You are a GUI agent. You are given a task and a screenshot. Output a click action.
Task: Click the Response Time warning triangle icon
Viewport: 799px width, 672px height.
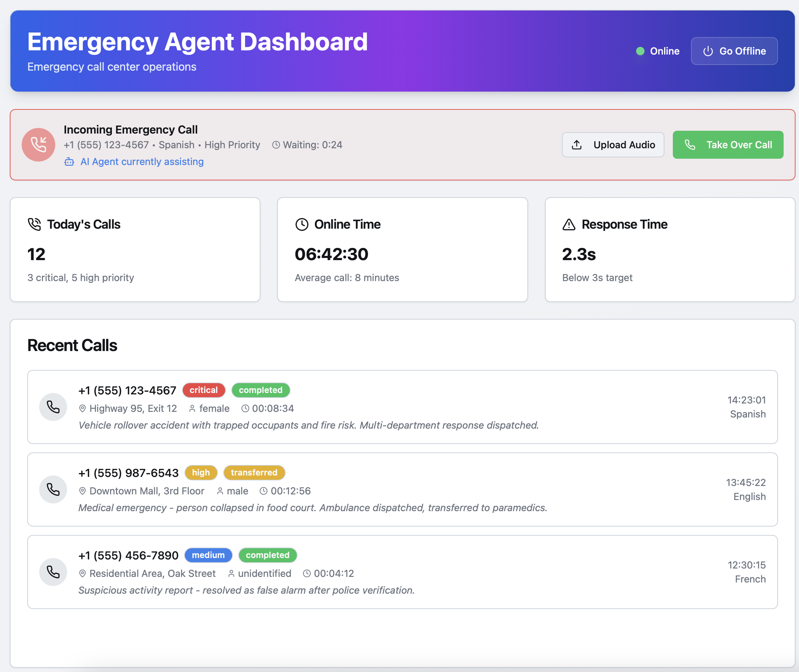click(x=569, y=224)
